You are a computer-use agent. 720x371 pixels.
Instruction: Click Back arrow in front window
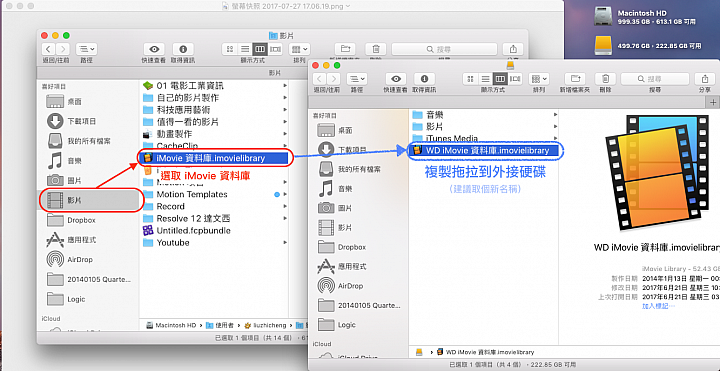(320, 79)
